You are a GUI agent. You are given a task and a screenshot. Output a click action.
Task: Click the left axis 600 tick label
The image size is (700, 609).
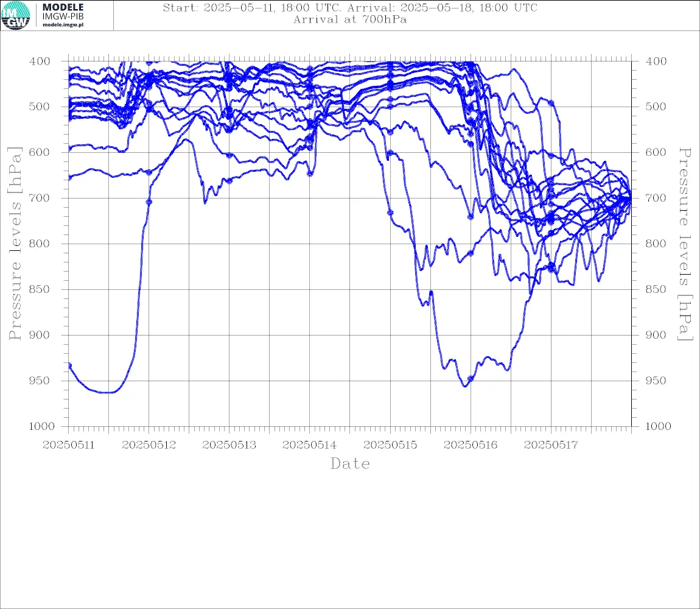point(40,152)
